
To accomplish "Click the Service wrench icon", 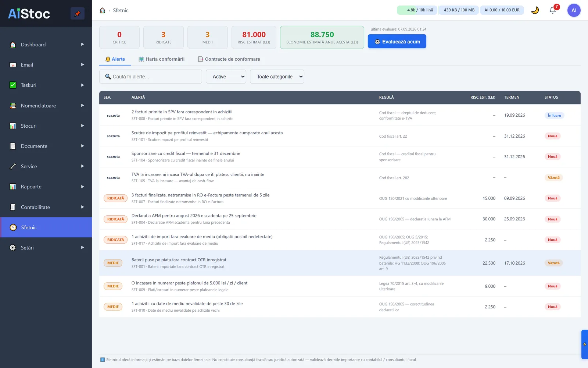I will 13,166.
